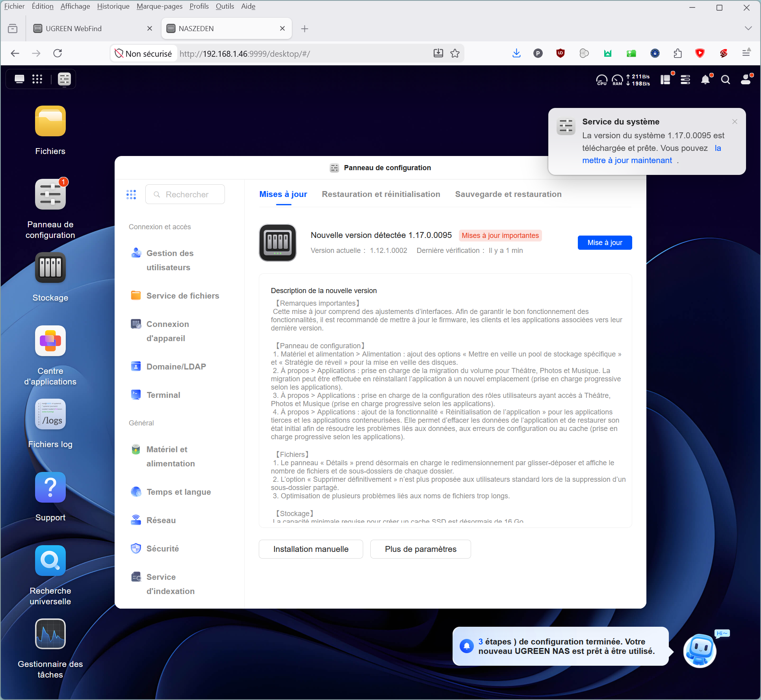
Task: Click Installation manuelle button
Action: [x=311, y=549]
